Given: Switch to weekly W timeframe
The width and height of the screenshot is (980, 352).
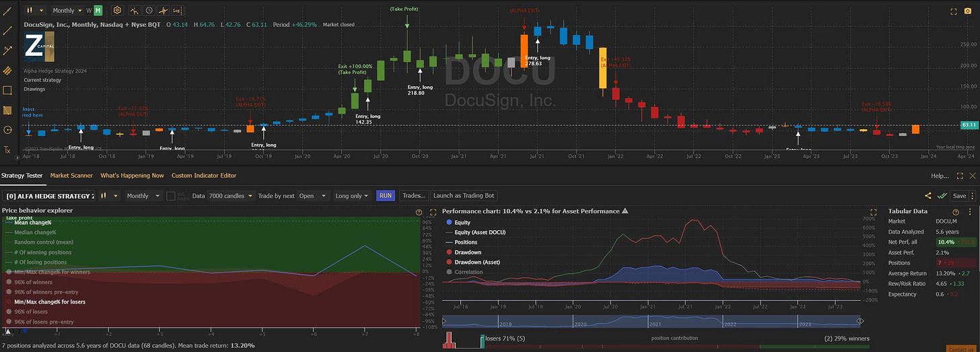Looking at the screenshot, I should (89, 11).
